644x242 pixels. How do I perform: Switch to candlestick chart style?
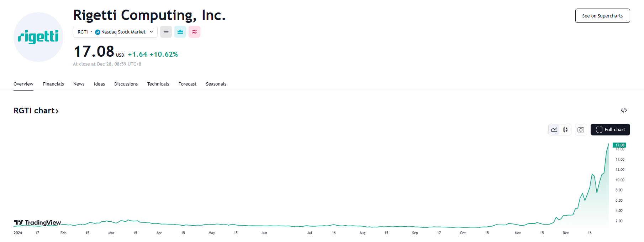tap(565, 130)
